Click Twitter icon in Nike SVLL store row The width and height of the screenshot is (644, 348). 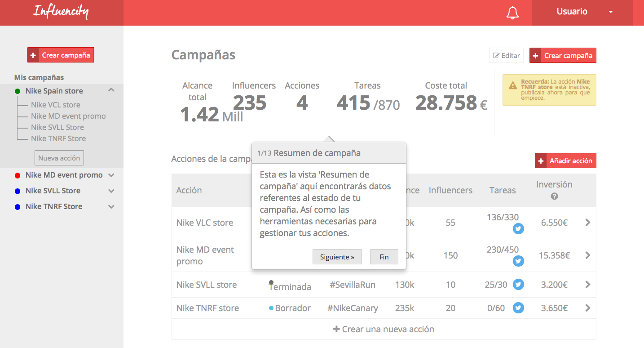(x=518, y=285)
